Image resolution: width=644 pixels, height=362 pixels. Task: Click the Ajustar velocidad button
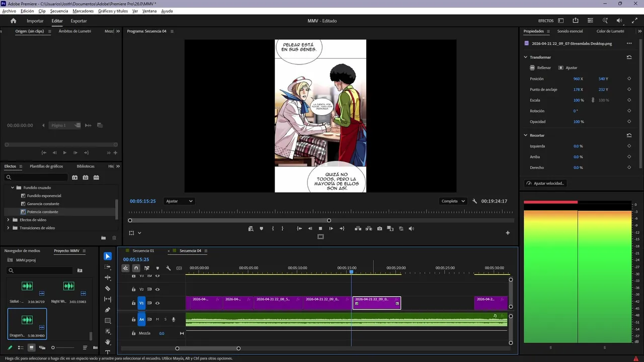[x=545, y=184]
